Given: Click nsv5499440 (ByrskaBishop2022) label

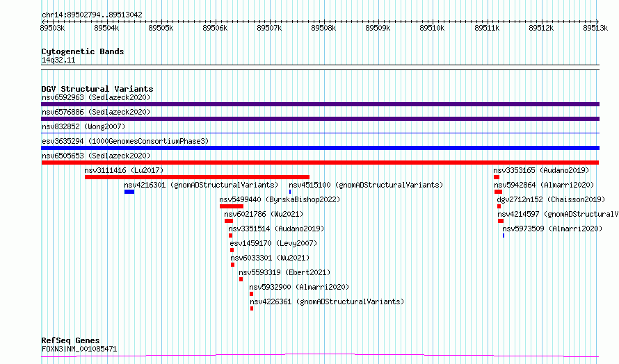Looking at the screenshot, I should (x=280, y=199).
